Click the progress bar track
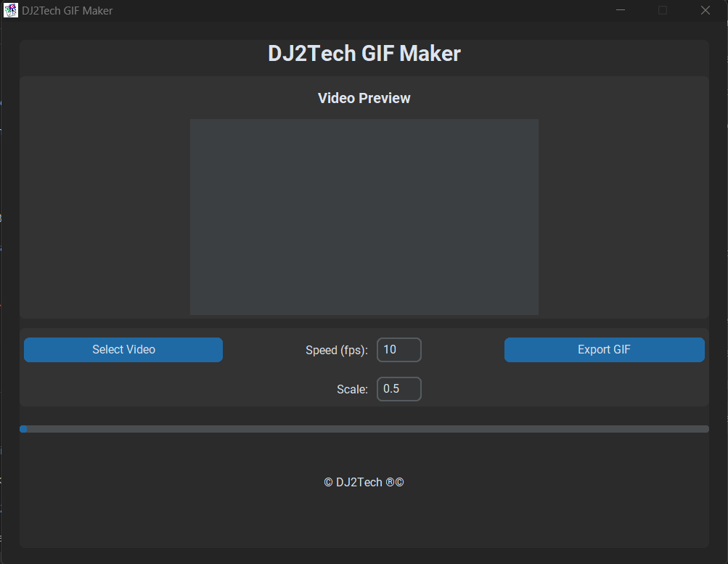This screenshot has width=728, height=564. (x=364, y=429)
